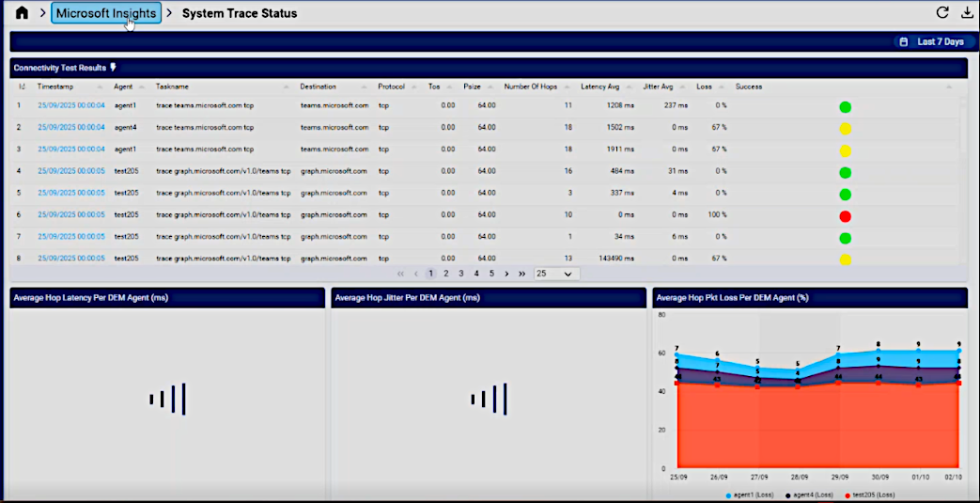Sort table by Latency Avg column
Screen dimensions: 980x503
tap(600, 86)
